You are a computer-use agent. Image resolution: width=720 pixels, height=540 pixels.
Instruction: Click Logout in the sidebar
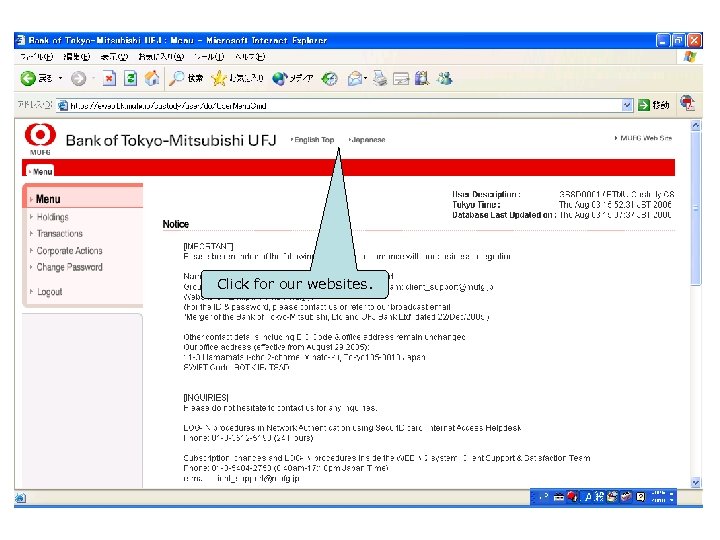pos(50,292)
